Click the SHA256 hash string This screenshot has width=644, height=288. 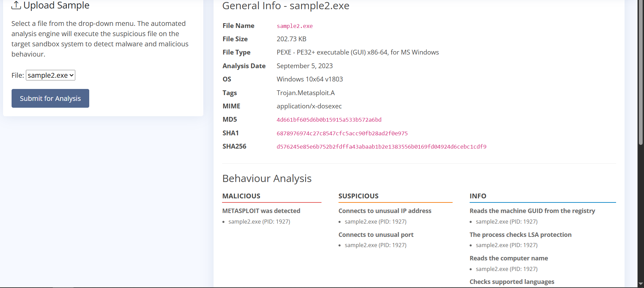click(381, 147)
